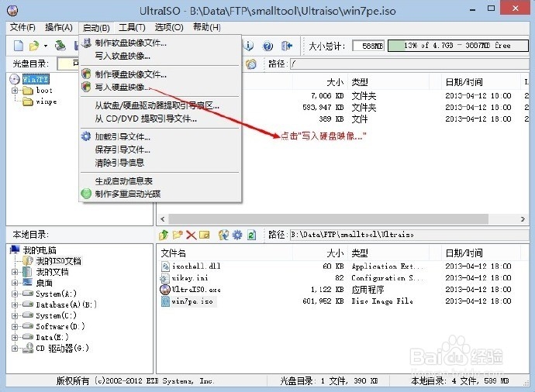Click the upper 路径 path field

409,64
